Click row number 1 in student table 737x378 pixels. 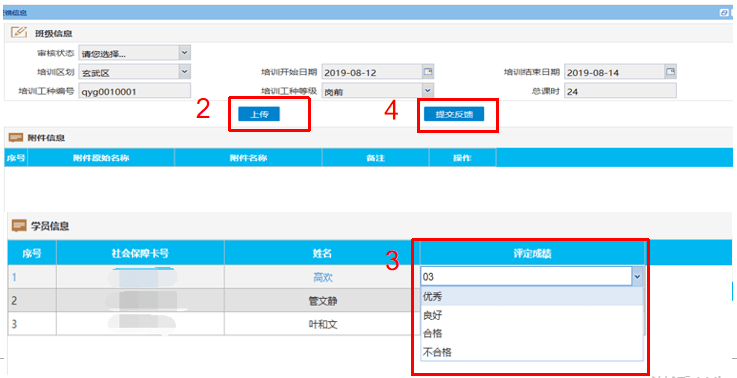click(14, 277)
